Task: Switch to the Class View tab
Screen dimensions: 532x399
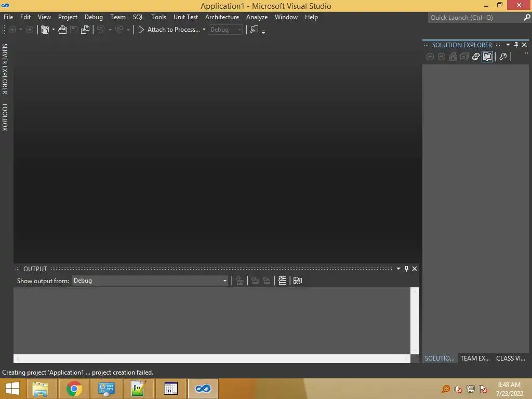Action: [x=511, y=358]
